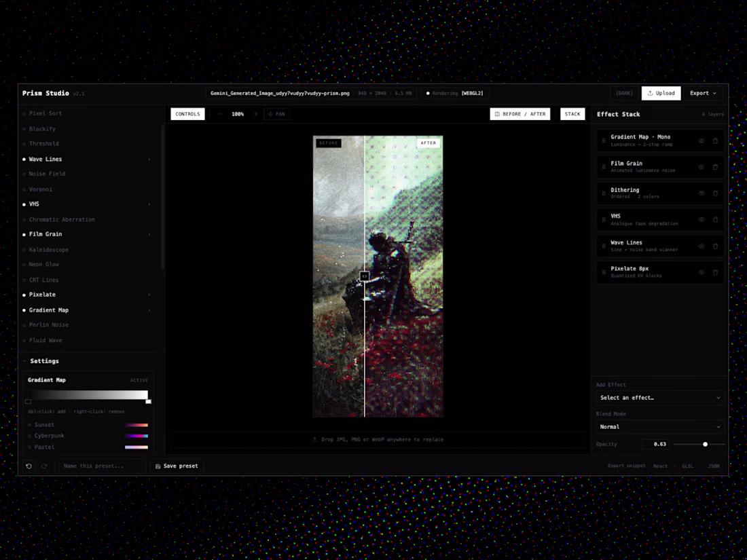Click the Upload button

(x=661, y=94)
